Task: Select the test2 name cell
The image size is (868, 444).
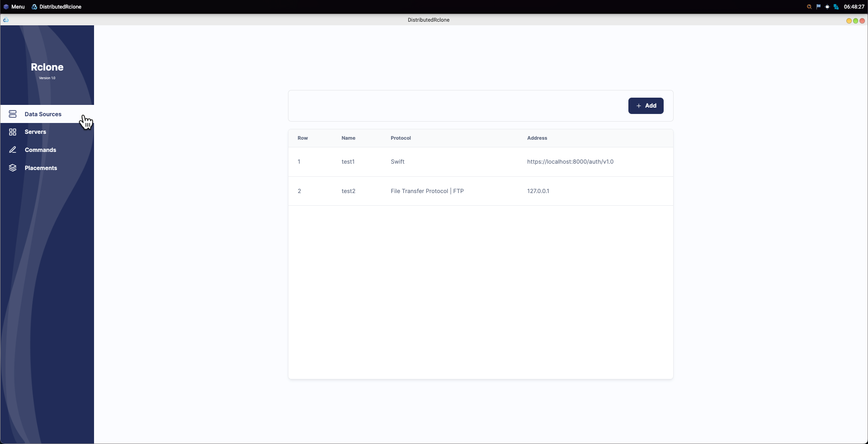Action: (348, 191)
